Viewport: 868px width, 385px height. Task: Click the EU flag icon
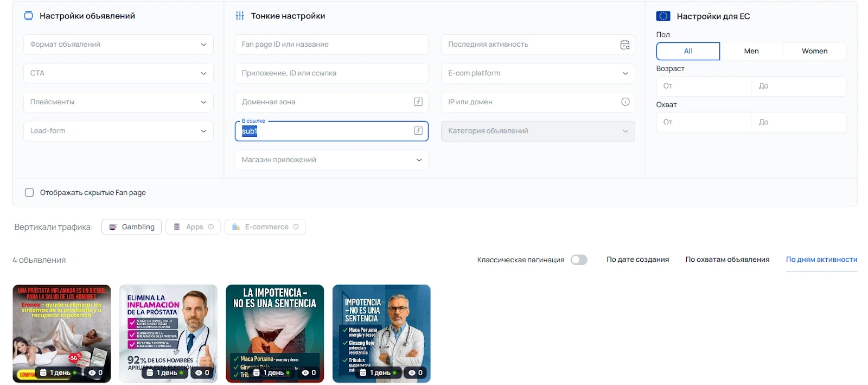click(663, 16)
